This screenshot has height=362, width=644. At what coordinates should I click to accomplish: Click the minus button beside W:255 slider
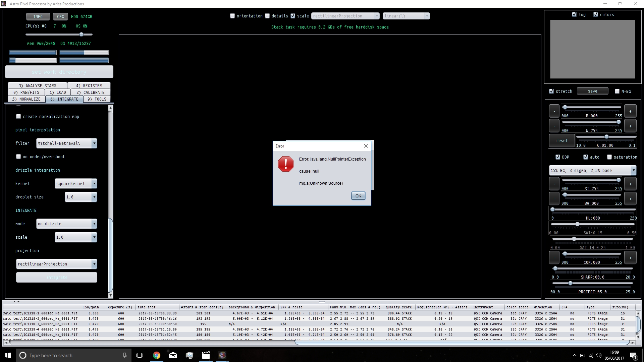tap(554, 126)
